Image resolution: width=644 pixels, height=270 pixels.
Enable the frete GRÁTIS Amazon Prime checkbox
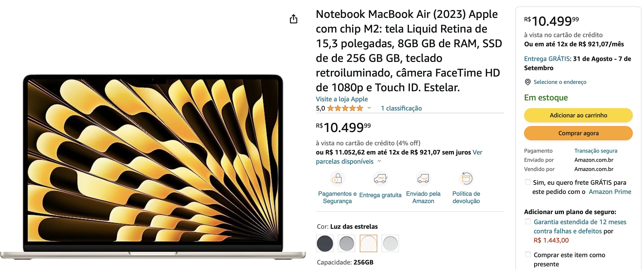[528, 182]
